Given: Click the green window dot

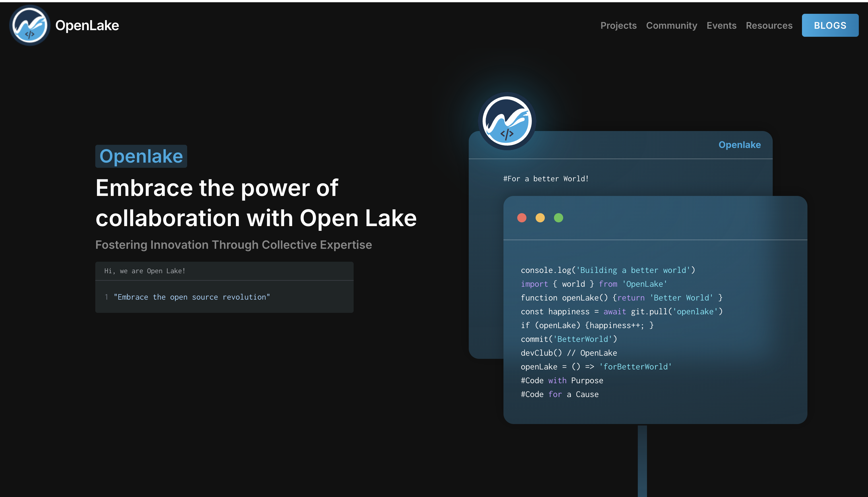Looking at the screenshot, I should [x=558, y=218].
